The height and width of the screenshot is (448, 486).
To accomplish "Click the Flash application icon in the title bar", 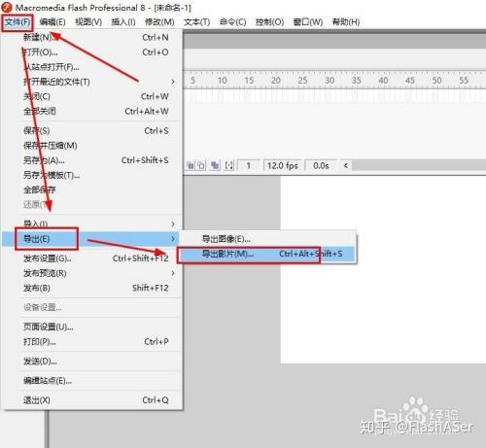I will [6, 8].
